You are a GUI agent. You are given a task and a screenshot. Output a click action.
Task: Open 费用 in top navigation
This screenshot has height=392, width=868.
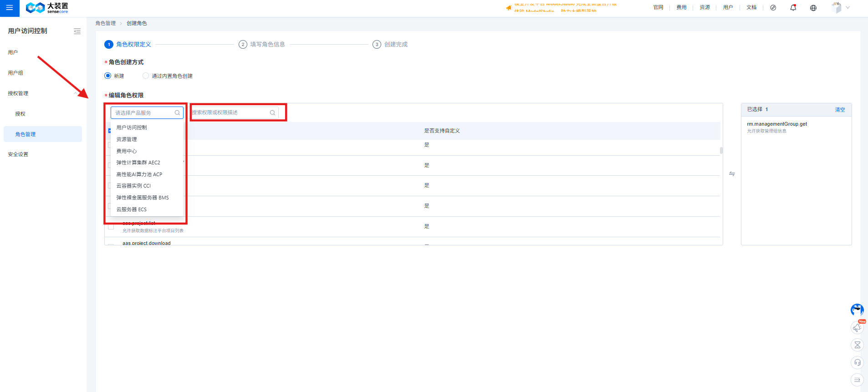tap(681, 8)
